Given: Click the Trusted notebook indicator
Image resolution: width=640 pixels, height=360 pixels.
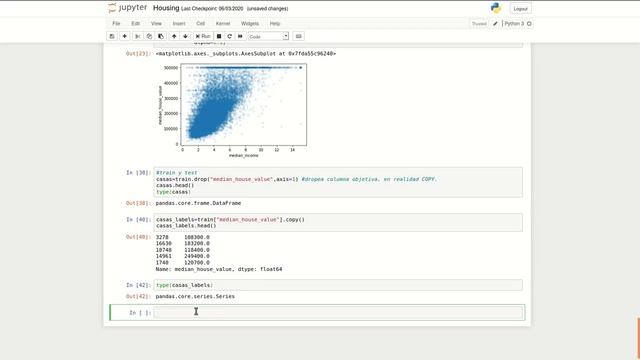Looking at the screenshot, I should click(479, 24).
